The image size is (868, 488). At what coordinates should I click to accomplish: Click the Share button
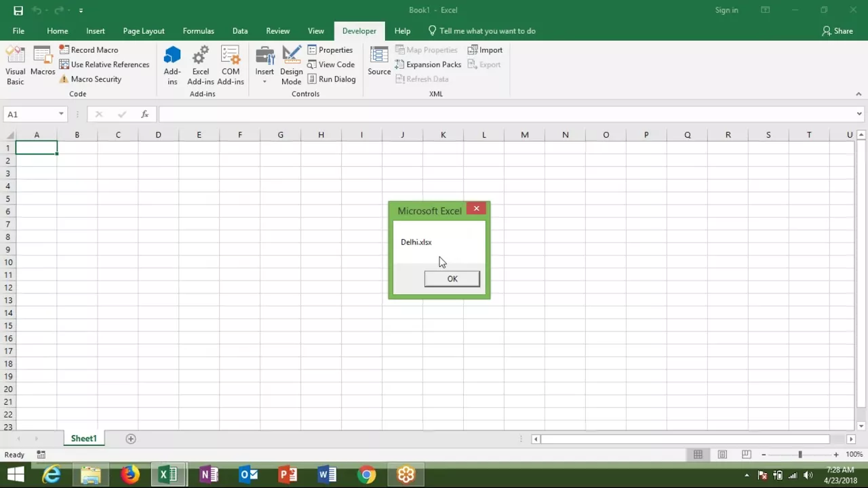(837, 31)
